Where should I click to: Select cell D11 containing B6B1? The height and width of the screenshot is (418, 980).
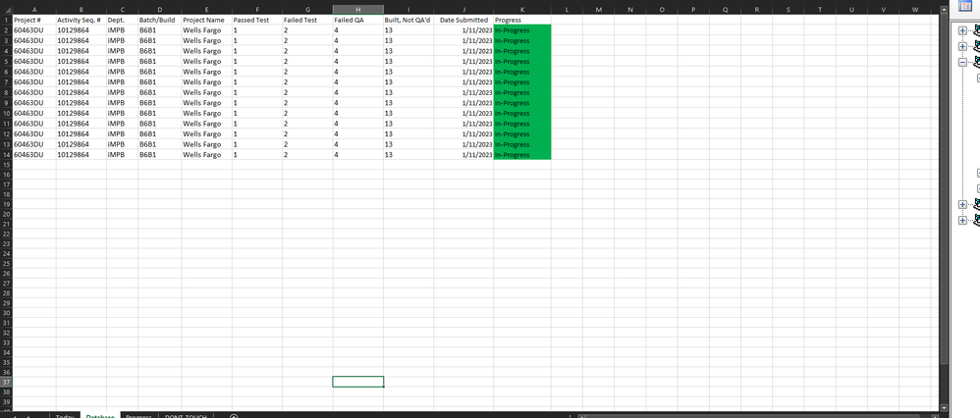(x=160, y=123)
